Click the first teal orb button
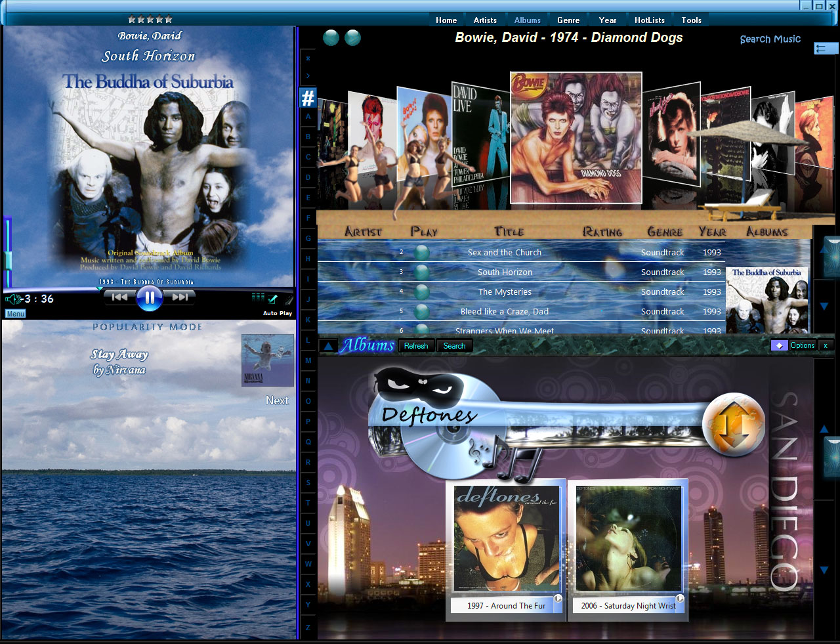The image size is (840, 644). (x=331, y=37)
